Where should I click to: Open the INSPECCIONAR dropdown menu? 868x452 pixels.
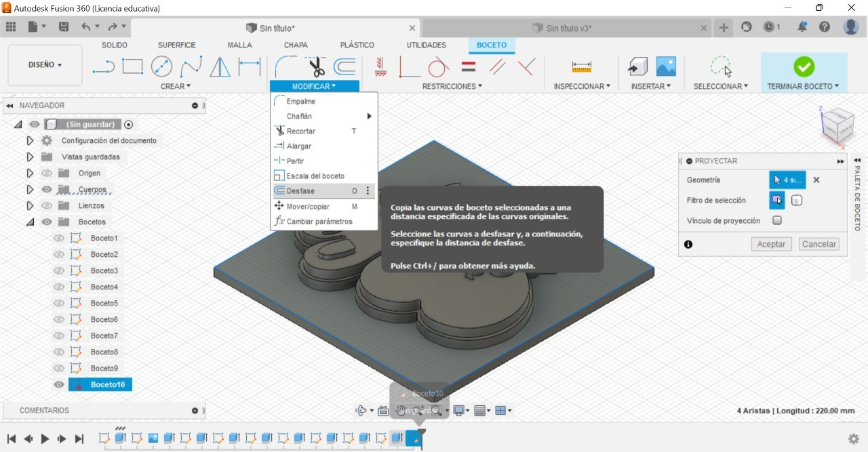[x=582, y=86]
